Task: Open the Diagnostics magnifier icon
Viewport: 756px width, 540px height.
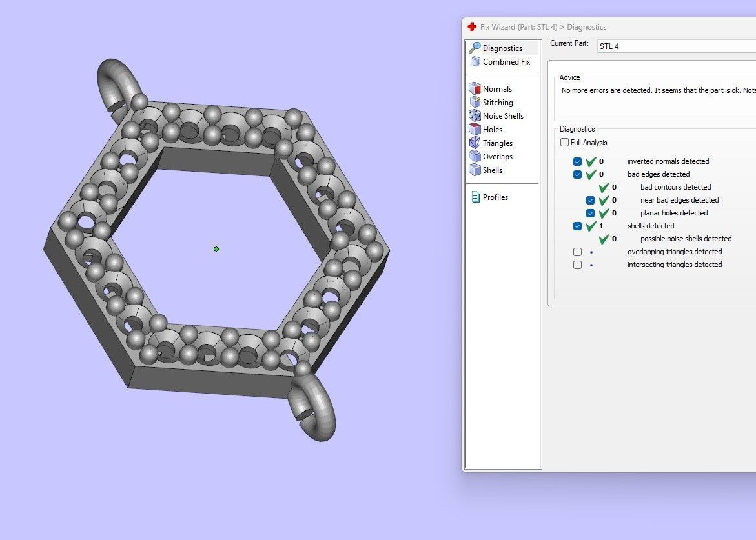Action: point(475,48)
